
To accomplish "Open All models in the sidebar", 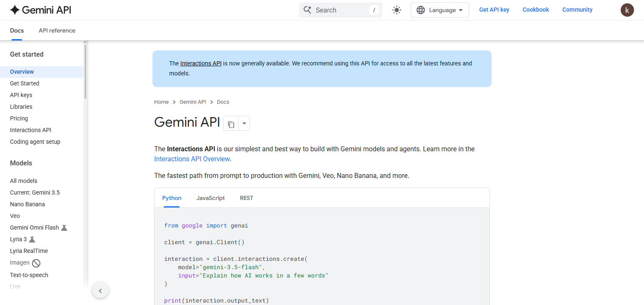I will (x=23, y=181).
